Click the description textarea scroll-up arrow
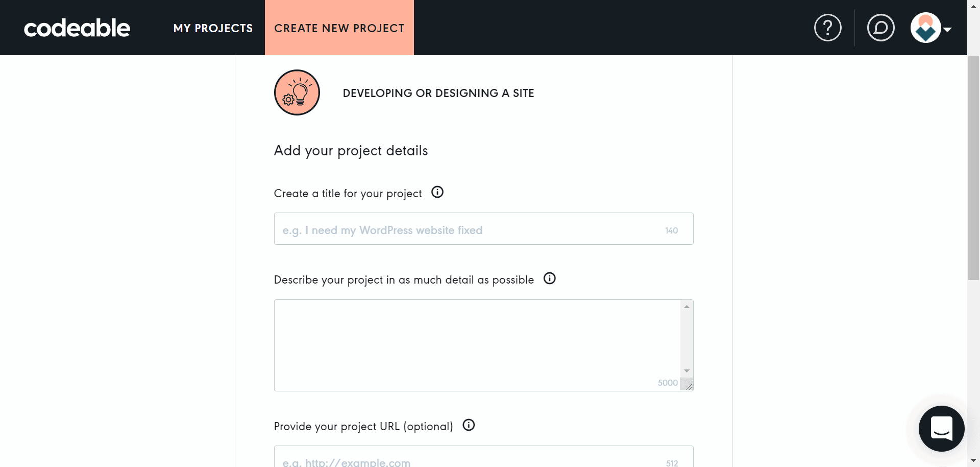This screenshot has width=980, height=467. (687, 306)
